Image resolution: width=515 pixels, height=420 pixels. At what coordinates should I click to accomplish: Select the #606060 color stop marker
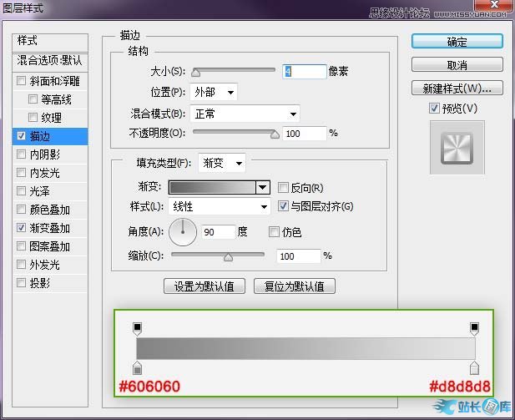click(x=138, y=368)
